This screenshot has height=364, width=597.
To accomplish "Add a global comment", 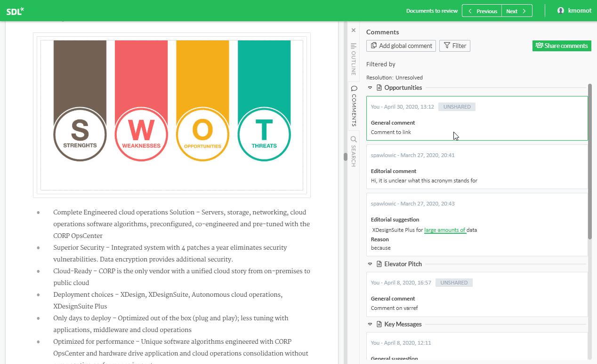I will click(401, 46).
